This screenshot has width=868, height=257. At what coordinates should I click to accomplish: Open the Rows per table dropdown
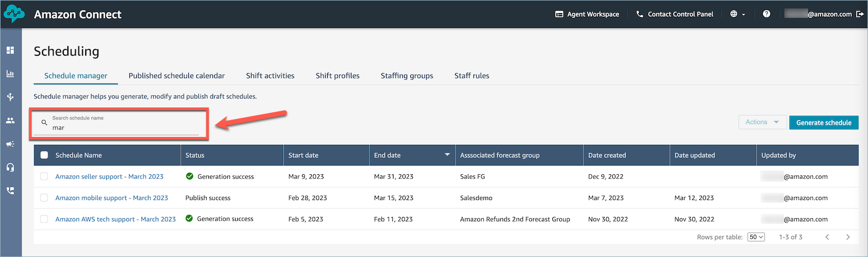pos(756,237)
